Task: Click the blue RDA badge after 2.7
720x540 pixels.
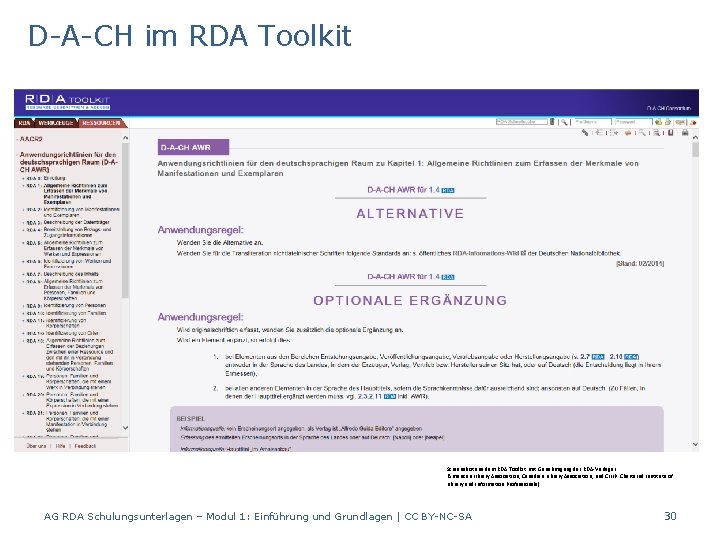Action: coord(598,357)
